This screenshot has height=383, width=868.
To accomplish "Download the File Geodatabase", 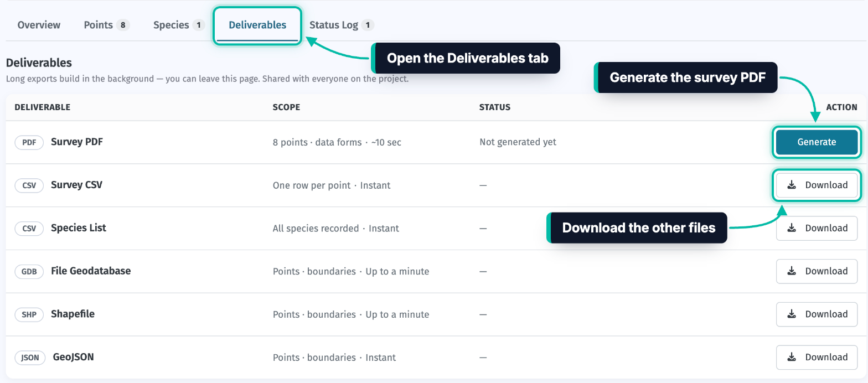I will [x=817, y=271].
